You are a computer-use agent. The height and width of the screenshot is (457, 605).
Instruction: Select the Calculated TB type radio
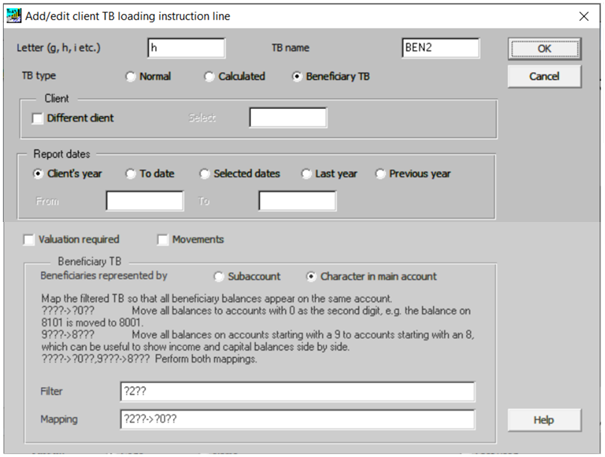click(235, 76)
